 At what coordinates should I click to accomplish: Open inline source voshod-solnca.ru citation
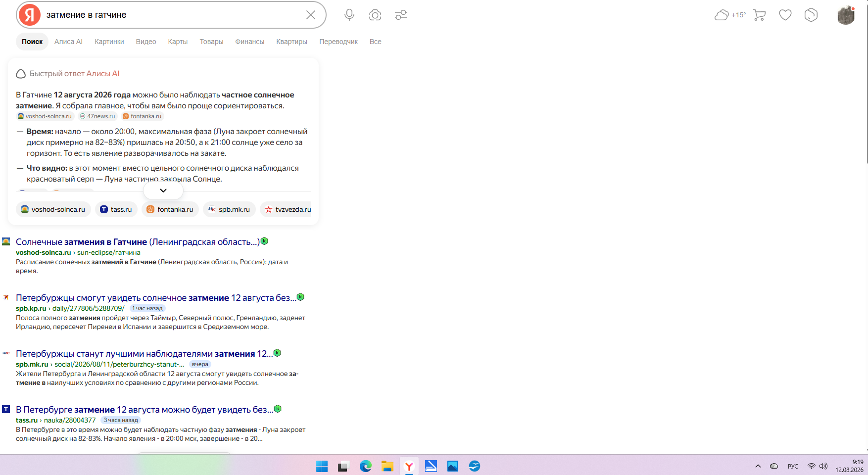pos(45,116)
